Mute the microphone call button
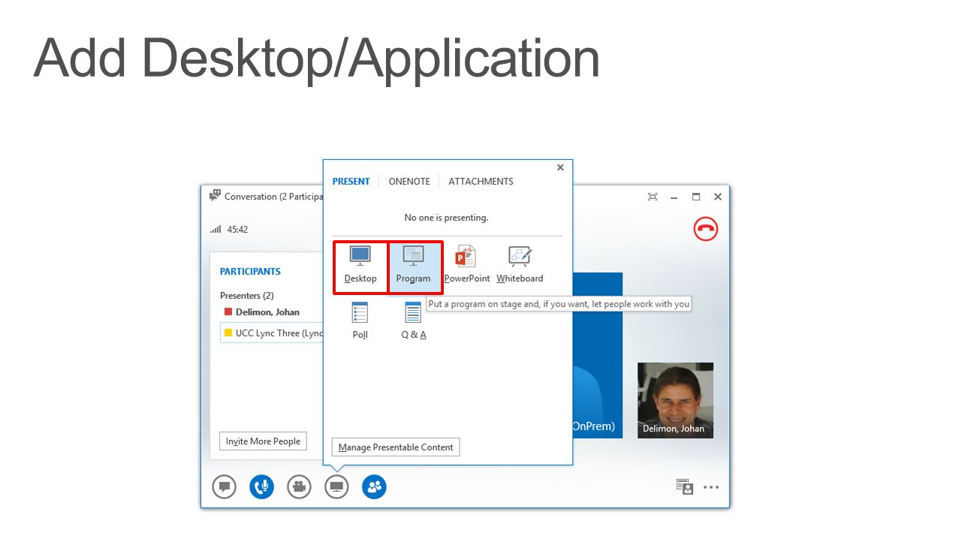The image size is (980, 551). (261, 486)
